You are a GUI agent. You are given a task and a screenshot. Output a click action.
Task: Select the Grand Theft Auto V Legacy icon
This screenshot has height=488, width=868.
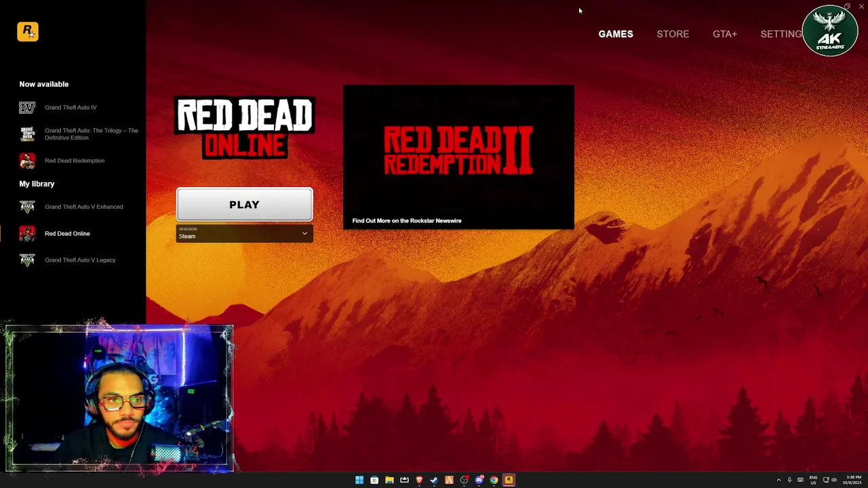(27, 260)
